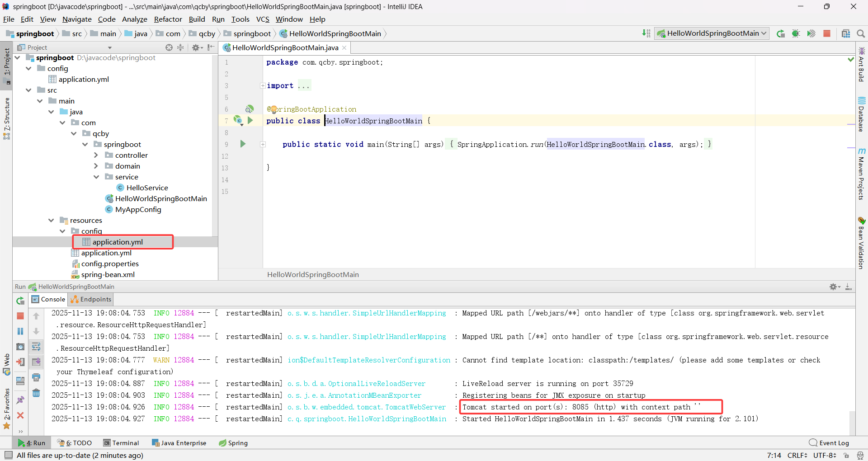Open the Refactor menu
This screenshot has height=461, width=868.
pos(168,19)
